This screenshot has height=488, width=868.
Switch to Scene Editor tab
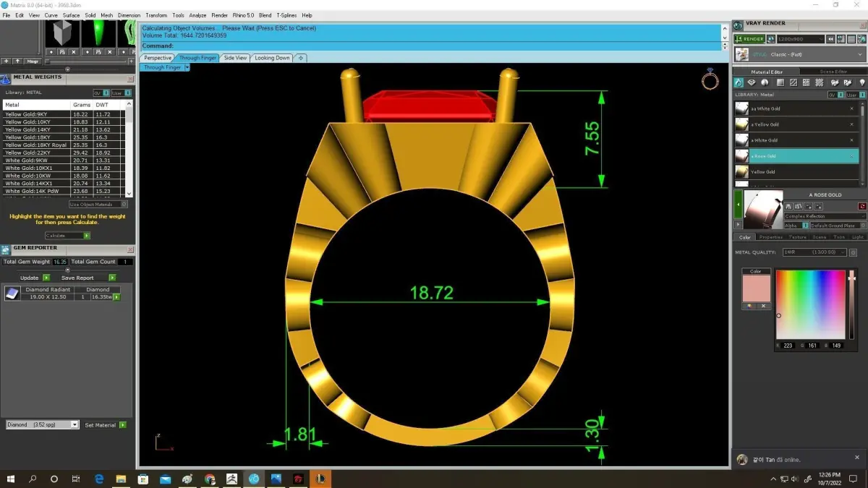point(833,72)
